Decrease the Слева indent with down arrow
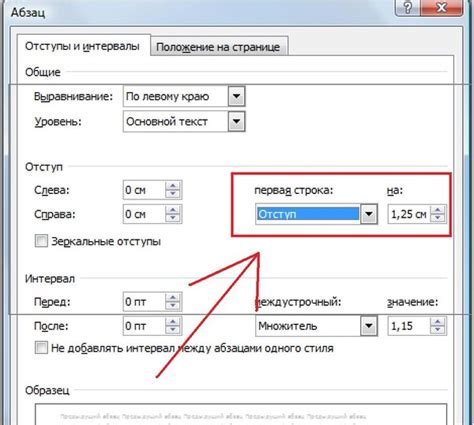The image size is (474, 425). [x=173, y=194]
